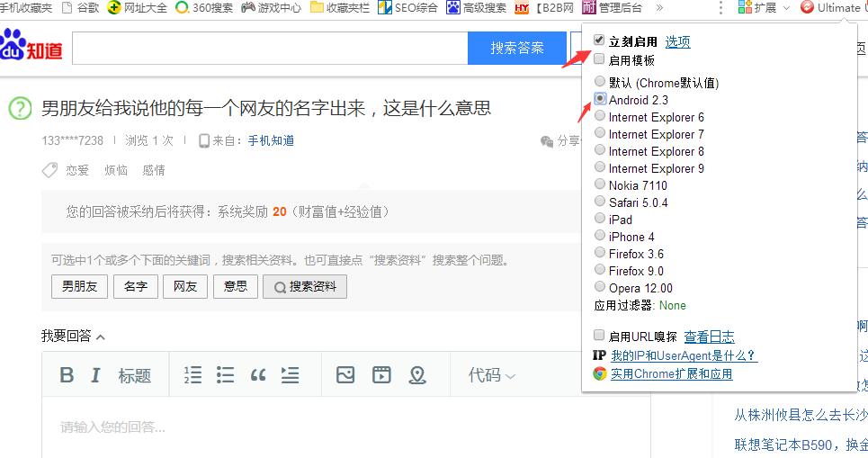Screen dimensions: 868x458
Task: Click the Baidu Zhidao search input field
Action: click(x=269, y=48)
